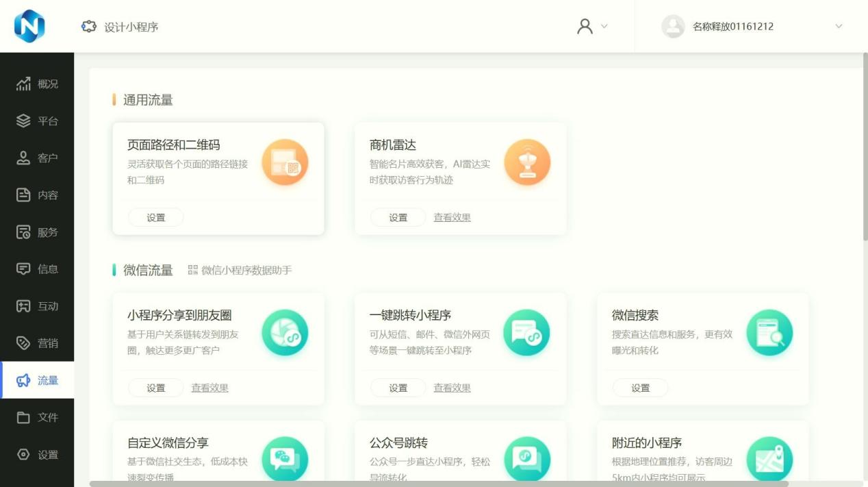
Task: Click the horizontal scrollbar at bottom
Action: [x=438, y=484]
